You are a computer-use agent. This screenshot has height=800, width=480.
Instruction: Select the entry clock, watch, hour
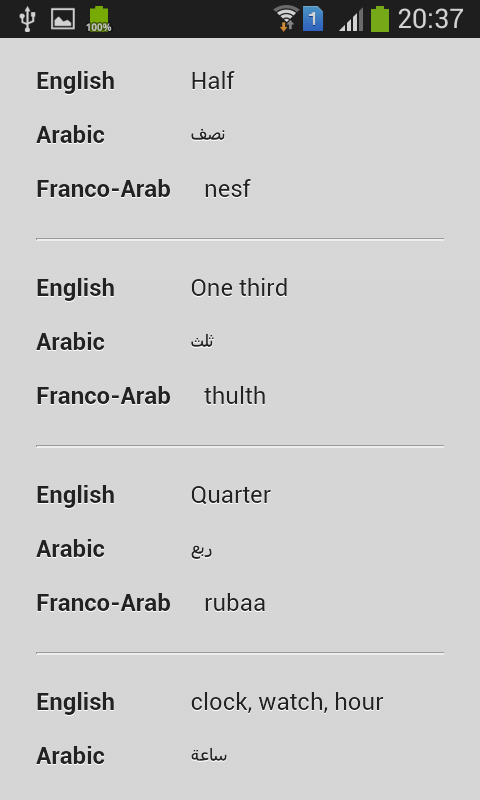click(287, 702)
